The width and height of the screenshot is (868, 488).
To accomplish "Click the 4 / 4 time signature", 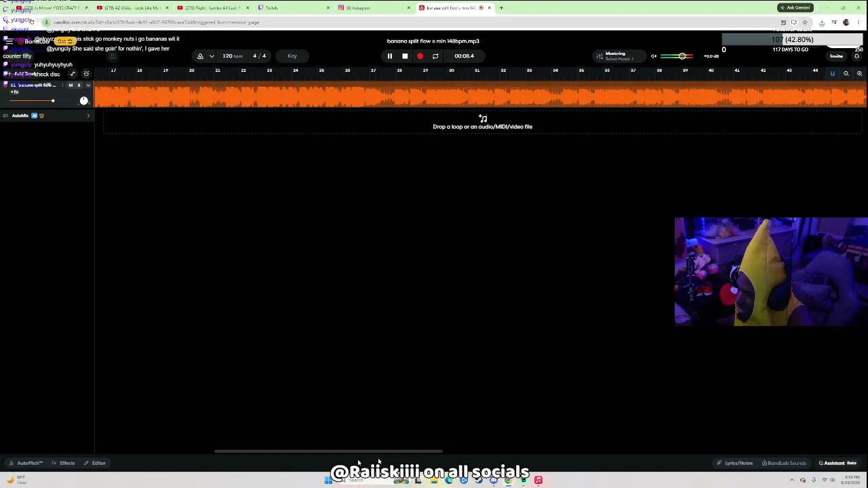I will point(260,56).
